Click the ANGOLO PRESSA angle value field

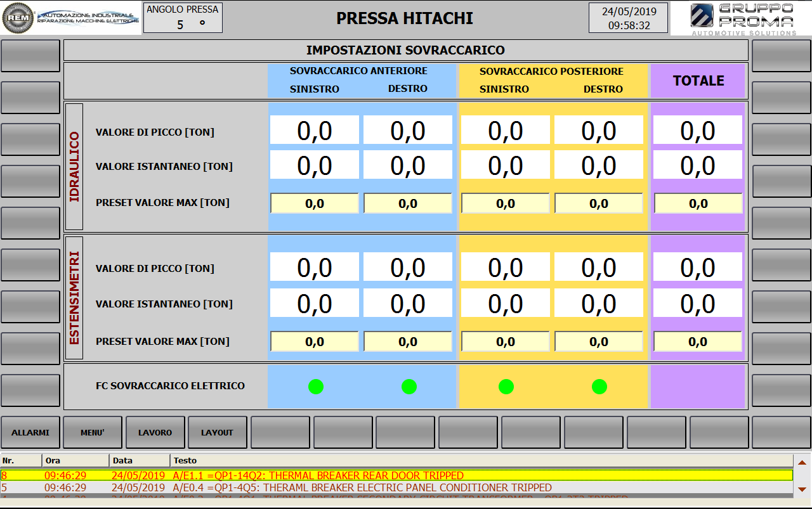pyautogui.click(x=183, y=24)
